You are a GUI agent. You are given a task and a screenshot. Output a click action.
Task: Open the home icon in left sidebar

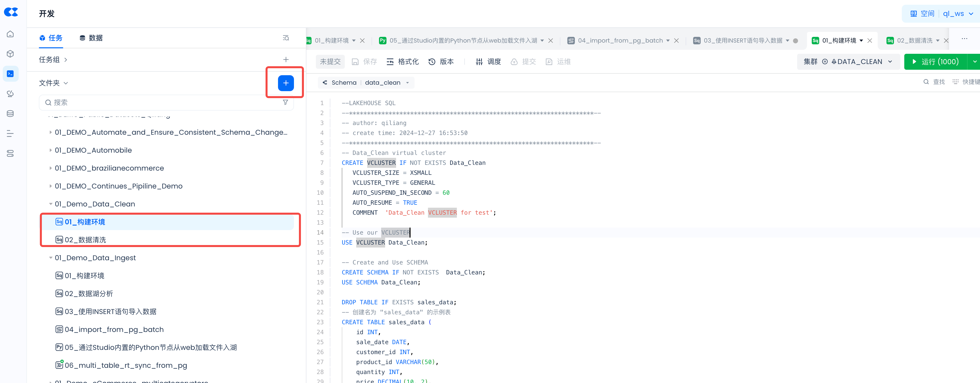[10, 34]
